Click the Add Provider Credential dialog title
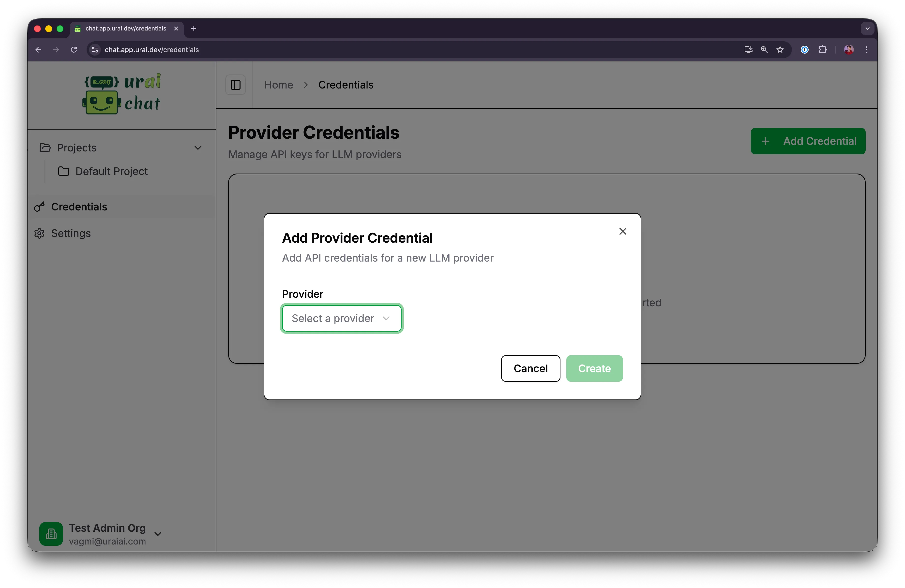 (x=357, y=238)
